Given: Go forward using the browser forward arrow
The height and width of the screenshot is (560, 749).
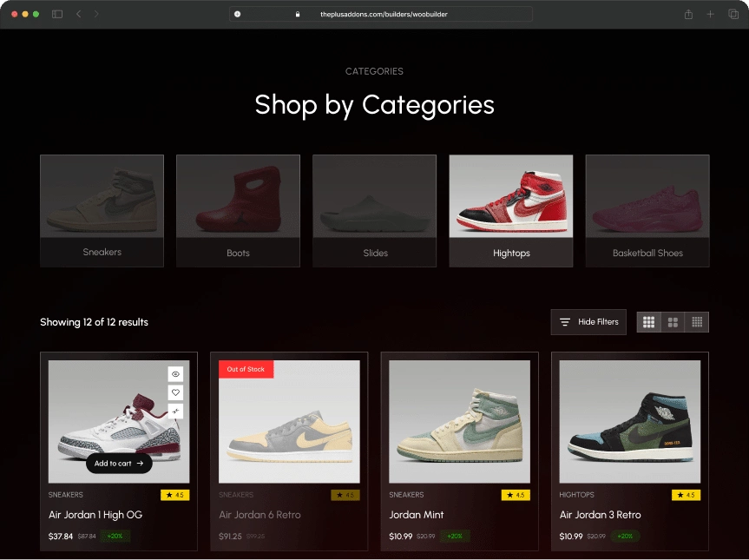Looking at the screenshot, I should tap(96, 15).
